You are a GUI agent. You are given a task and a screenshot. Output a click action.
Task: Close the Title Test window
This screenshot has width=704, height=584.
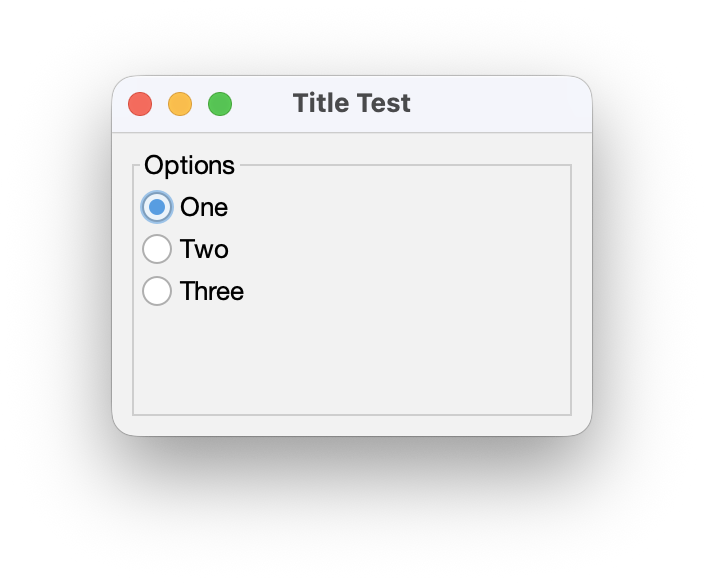pos(140,104)
